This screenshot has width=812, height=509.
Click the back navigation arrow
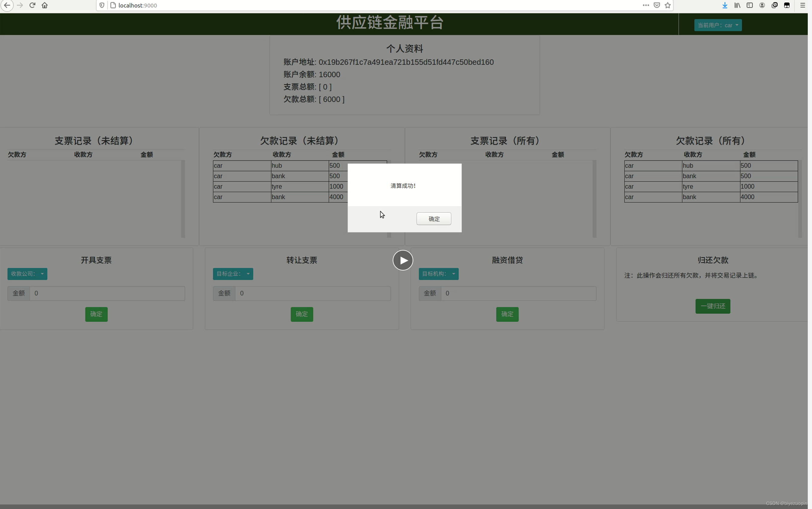7,5
